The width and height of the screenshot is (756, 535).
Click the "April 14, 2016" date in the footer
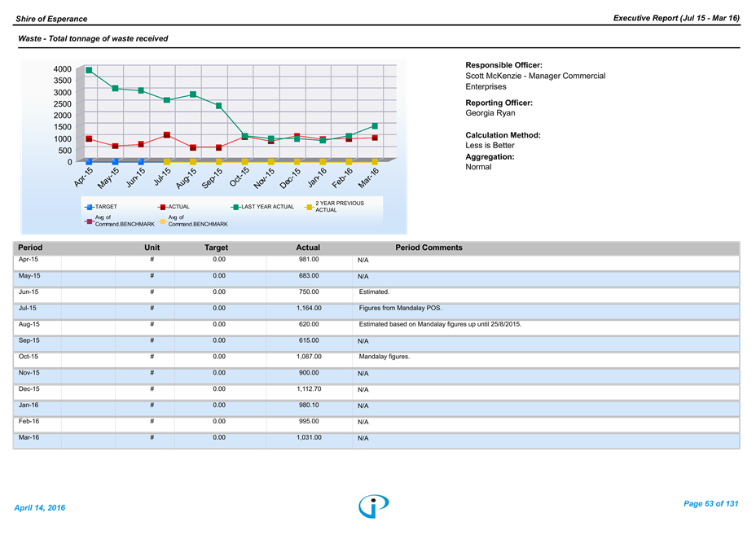click(40, 507)
